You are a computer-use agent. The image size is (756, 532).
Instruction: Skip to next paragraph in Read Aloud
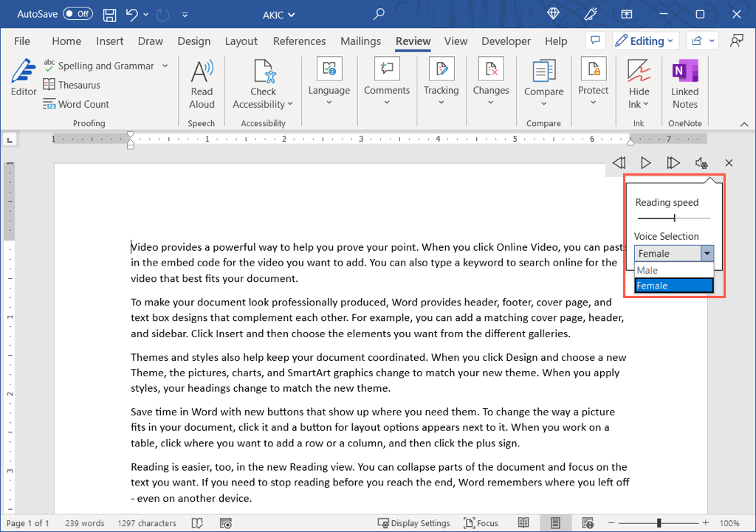[x=673, y=163]
